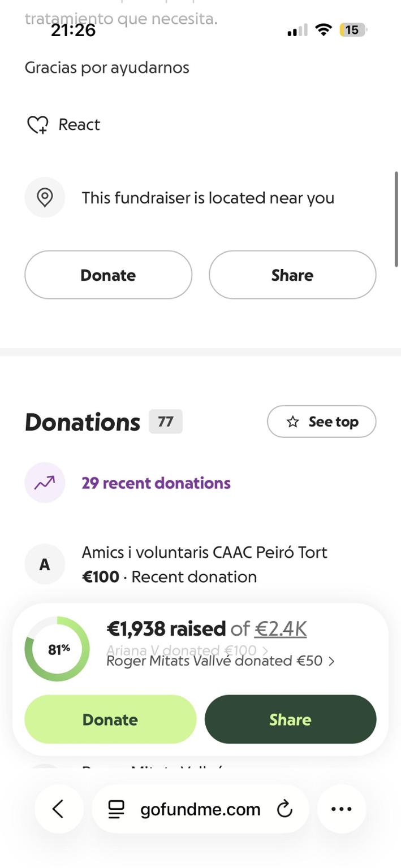
Task: Tap the underlined €2.4K goal link
Action: (x=281, y=629)
